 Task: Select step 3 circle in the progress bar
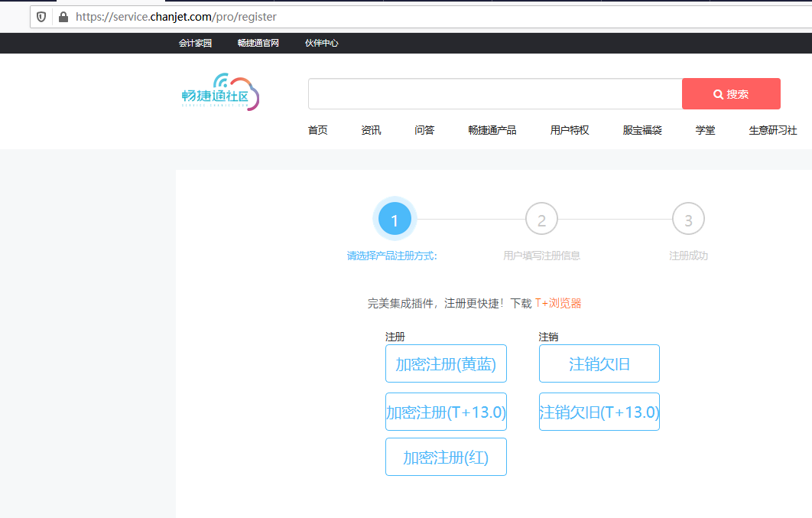click(688, 219)
